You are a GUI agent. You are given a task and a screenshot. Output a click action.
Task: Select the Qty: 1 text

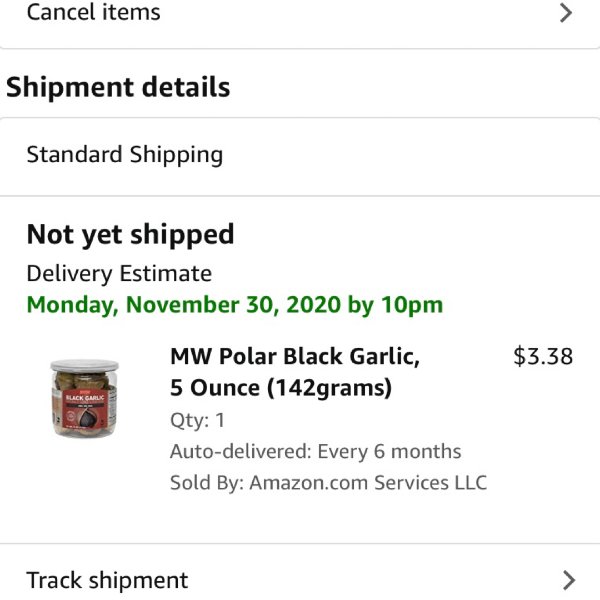tap(197, 421)
